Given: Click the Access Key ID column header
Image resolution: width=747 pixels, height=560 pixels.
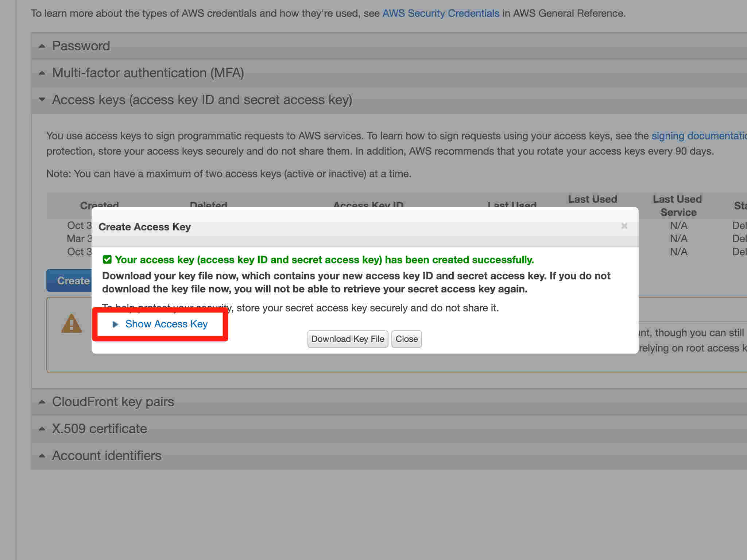Looking at the screenshot, I should 368,205.
